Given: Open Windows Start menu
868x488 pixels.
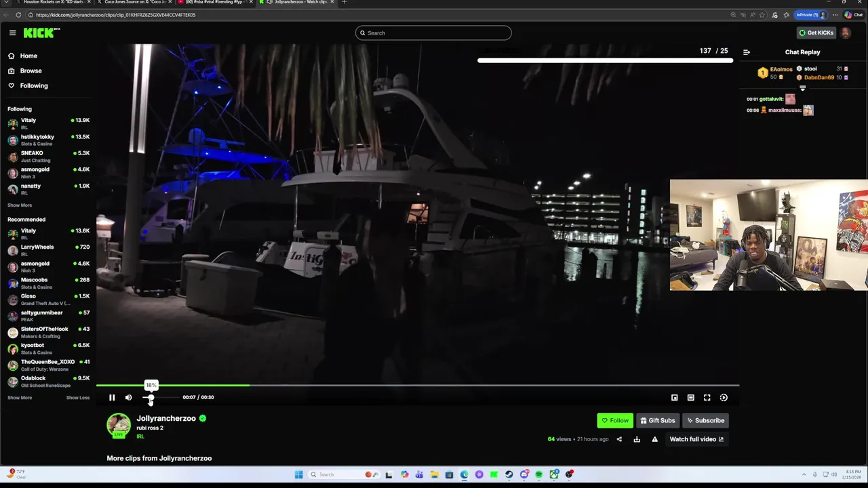Looking at the screenshot, I should [298, 474].
